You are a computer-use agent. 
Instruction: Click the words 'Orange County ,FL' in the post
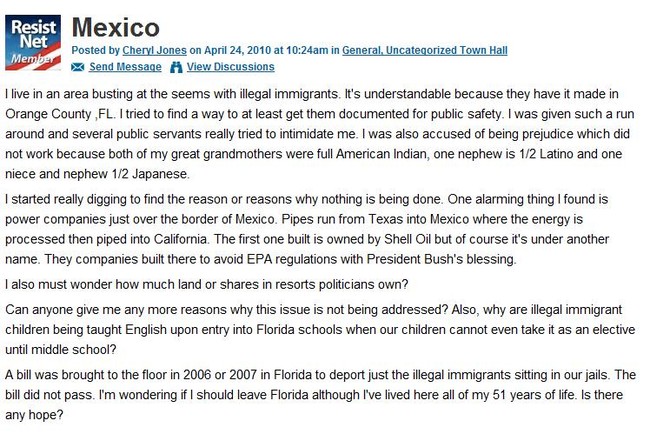59,114
